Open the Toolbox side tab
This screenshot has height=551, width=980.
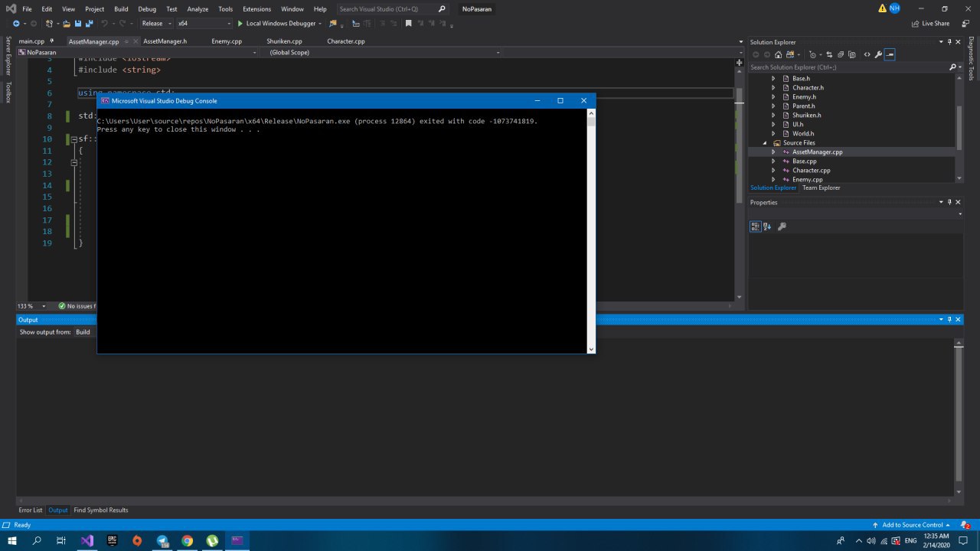[x=8, y=92]
